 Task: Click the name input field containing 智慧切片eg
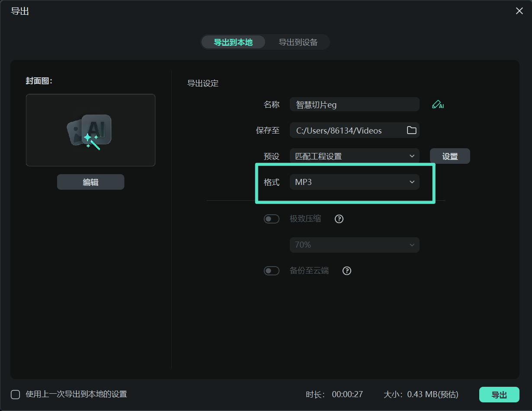tap(355, 104)
